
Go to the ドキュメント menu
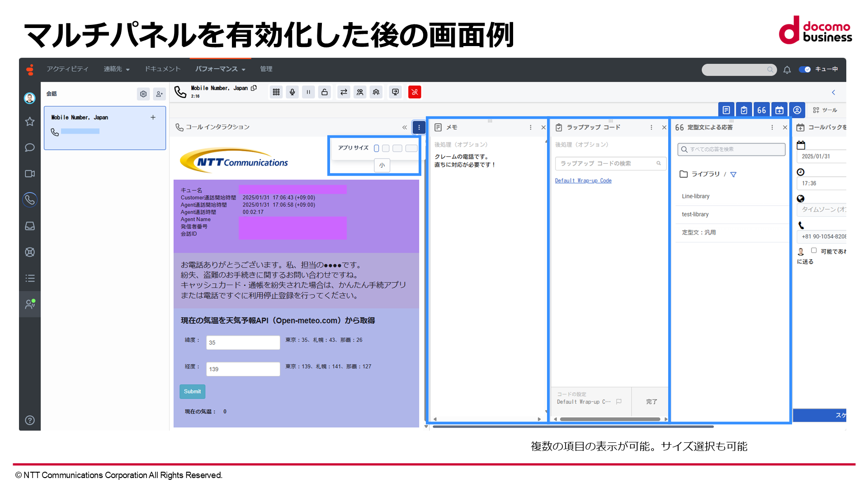point(162,69)
